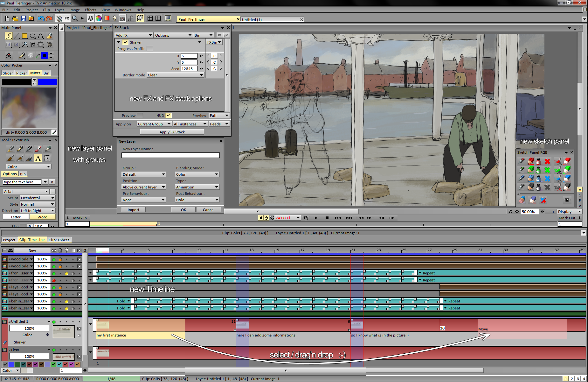Click the redo arrow in top toolbar

click(49, 18)
